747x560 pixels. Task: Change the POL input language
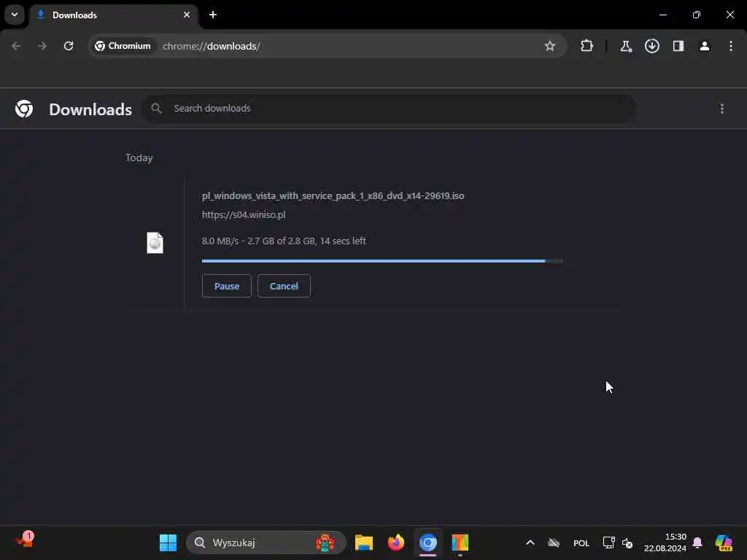click(x=581, y=543)
